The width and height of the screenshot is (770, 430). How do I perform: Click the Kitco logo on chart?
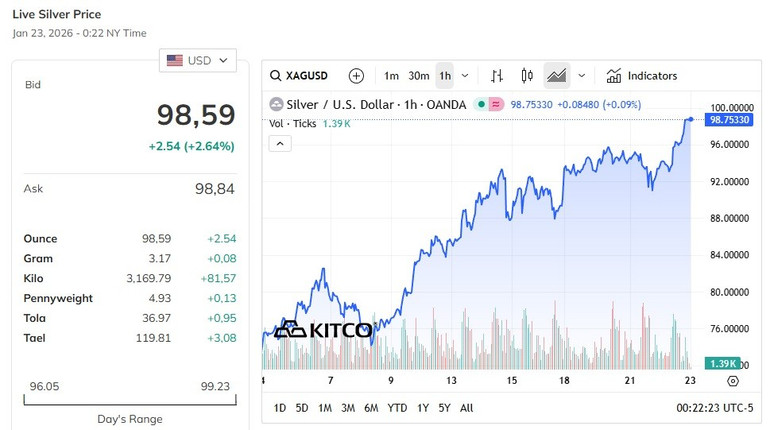pos(322,329)
